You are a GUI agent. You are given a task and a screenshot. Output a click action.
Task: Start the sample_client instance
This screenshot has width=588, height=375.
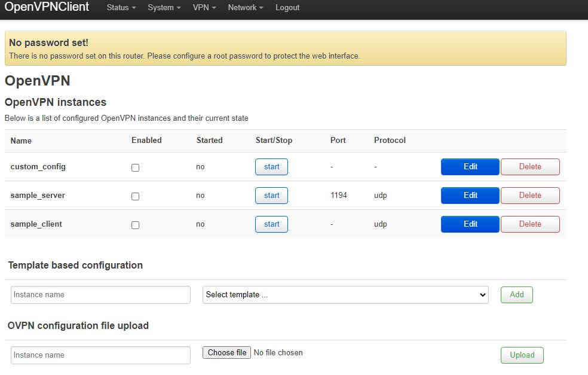coord(271,224)
